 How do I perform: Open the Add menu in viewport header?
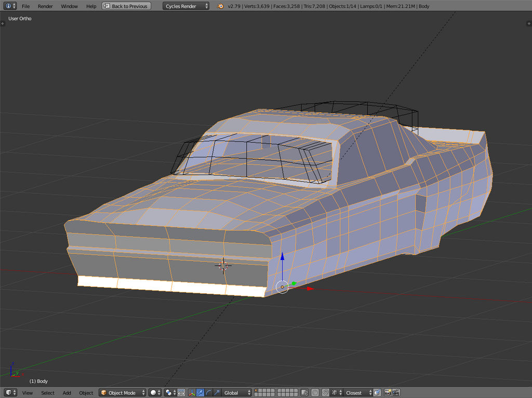coord(67,393)
